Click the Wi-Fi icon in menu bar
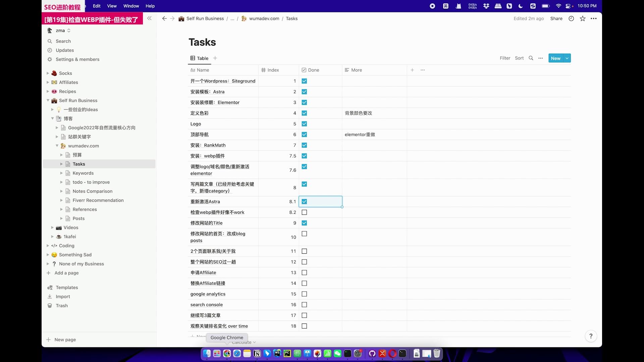 558,6
